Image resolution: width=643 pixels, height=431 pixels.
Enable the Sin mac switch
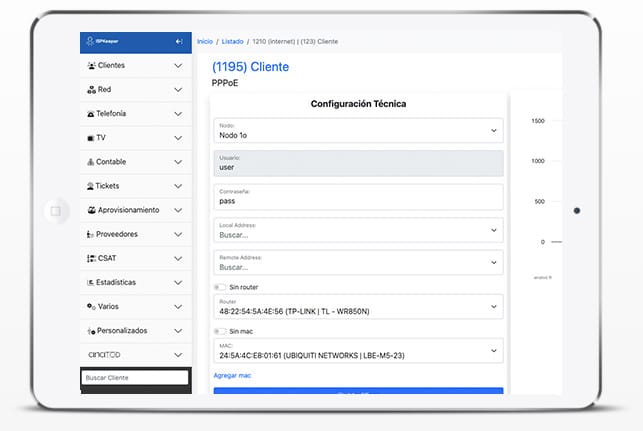click(220, 331)
